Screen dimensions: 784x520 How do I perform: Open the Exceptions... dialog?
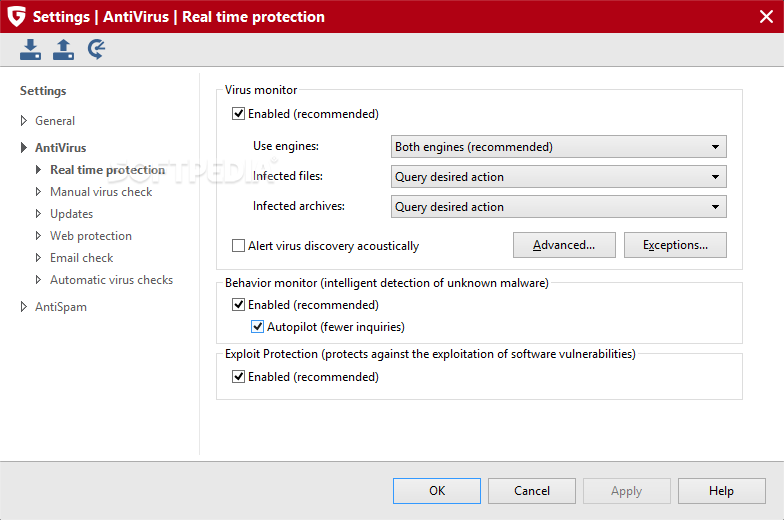(x=675, y=245)
